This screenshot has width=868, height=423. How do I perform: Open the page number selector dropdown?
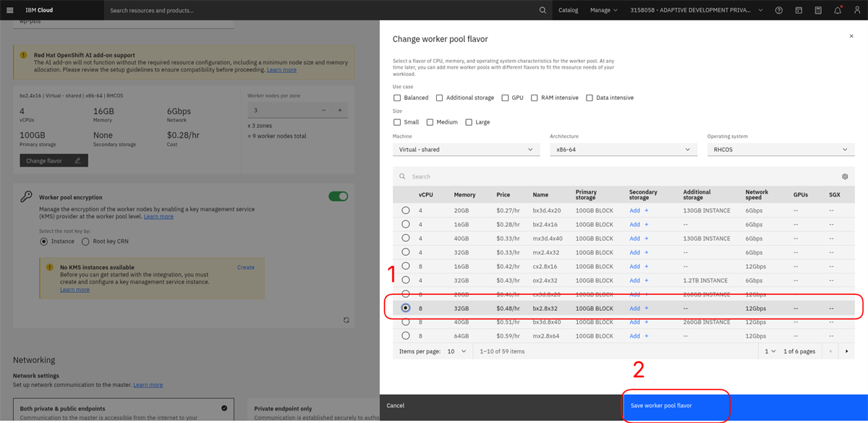(770, 351)
